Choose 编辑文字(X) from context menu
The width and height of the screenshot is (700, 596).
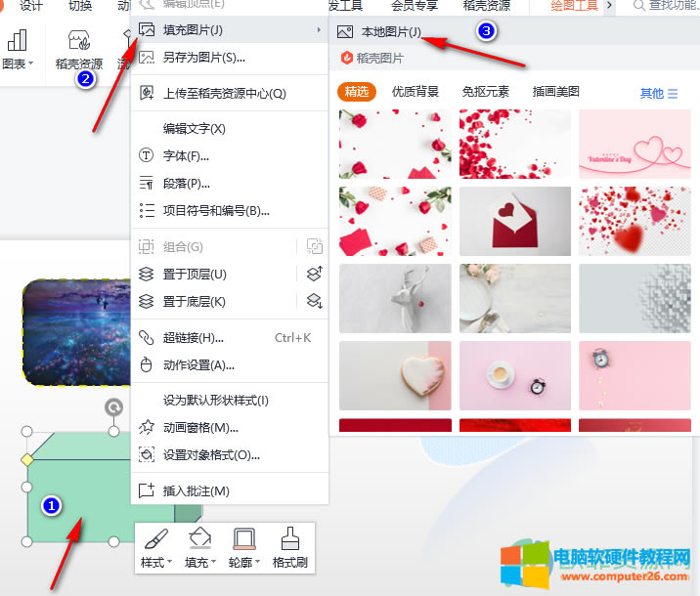coord(230,128)
